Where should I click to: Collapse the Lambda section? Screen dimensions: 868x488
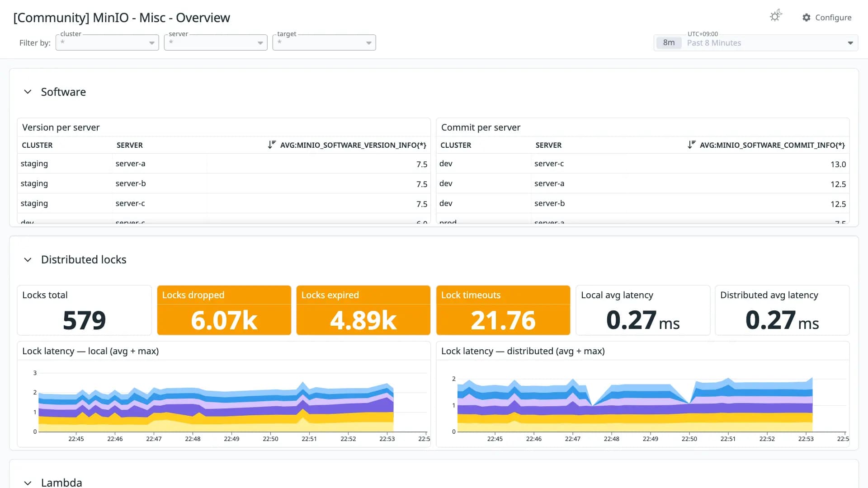28,483
